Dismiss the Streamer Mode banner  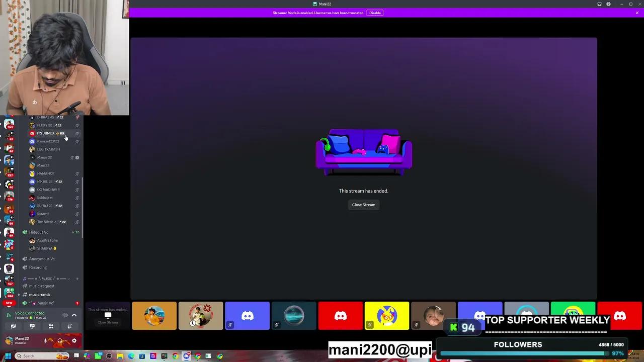pyautogui.click(x=637, y=13)
